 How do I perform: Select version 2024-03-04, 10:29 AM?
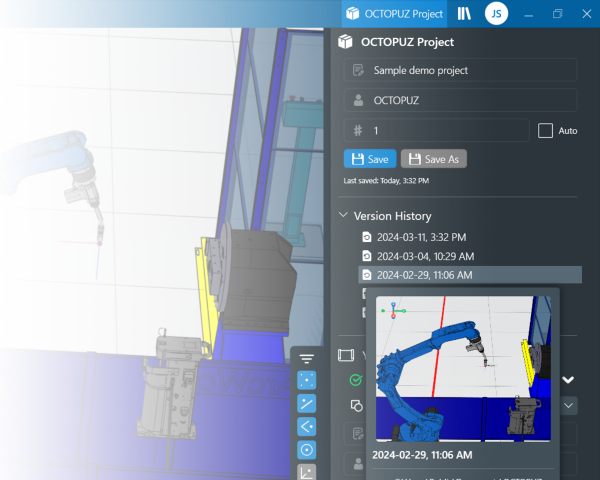[x=426, y=256]
